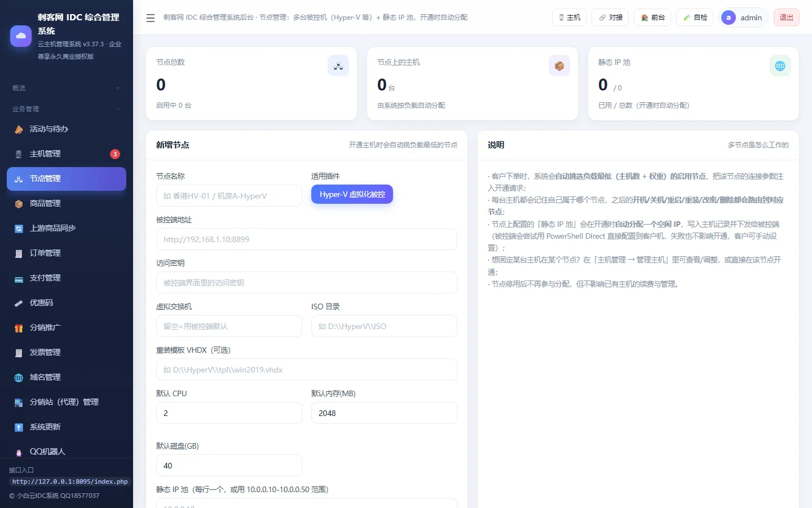This screenshot has width=812, height=508.
Task: Click the 节点管理 network icon
Action: [19, 179]
